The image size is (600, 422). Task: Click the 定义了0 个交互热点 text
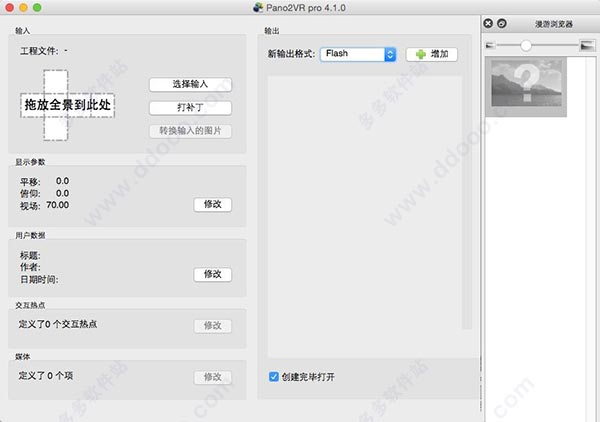point(58,324)
